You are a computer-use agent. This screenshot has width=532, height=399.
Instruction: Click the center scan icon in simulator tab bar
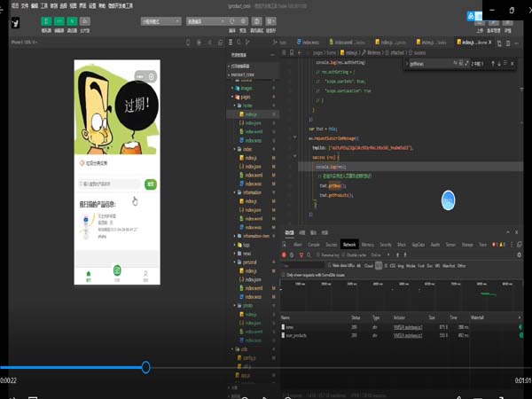117,270
